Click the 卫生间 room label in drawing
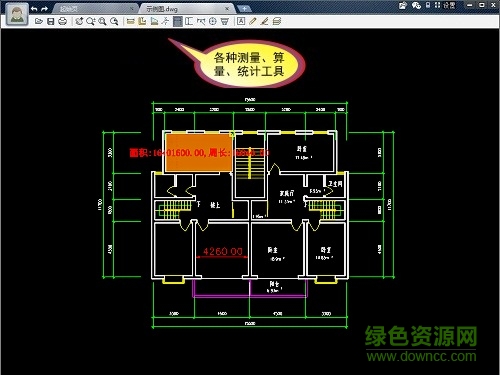Image resolution: width=500 pixels, height=375 pixels. 335,184
